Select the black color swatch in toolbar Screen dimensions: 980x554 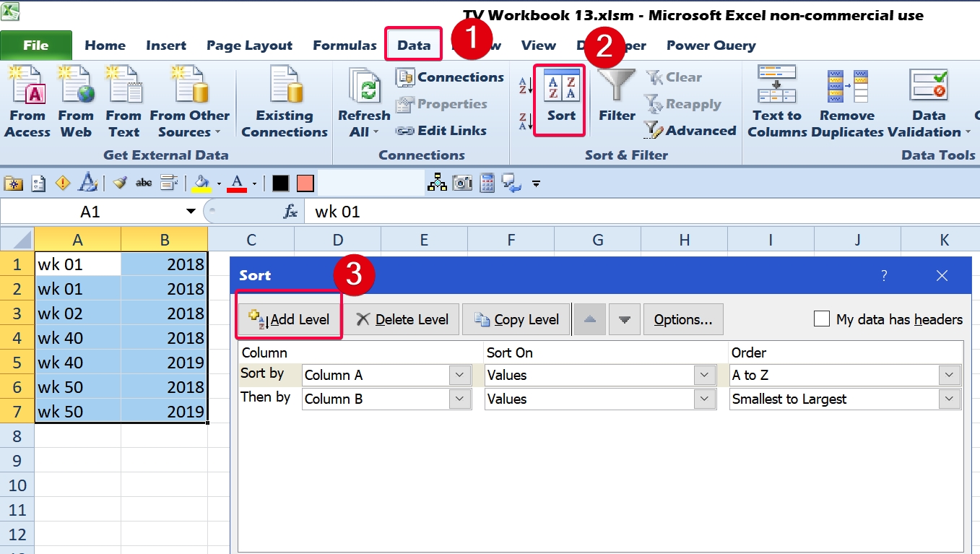click(280, 183)
